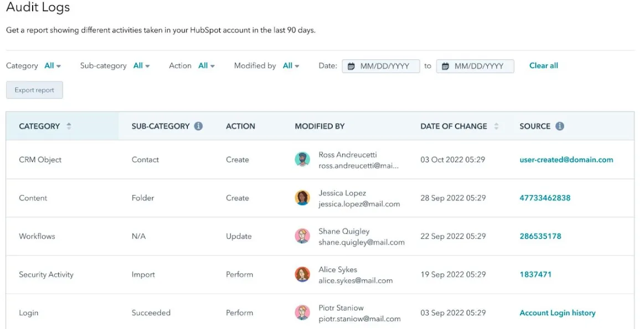
Task: Click shane.quigley@mail.com email text
Action: pos(362,243)
